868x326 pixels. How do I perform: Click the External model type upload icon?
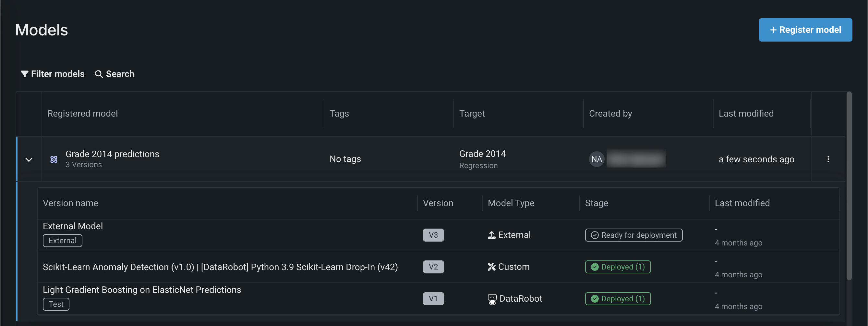(x=492, y=235)
